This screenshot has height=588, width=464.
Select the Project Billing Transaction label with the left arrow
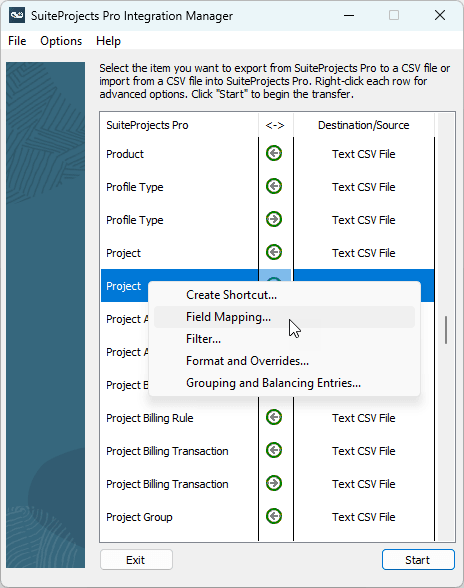click(x=167, y=451)
